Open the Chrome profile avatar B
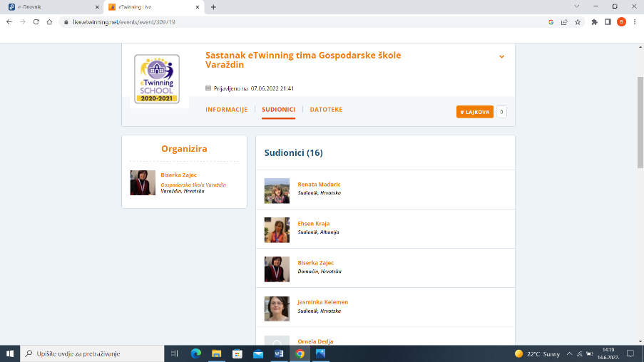 pos(621,22)
